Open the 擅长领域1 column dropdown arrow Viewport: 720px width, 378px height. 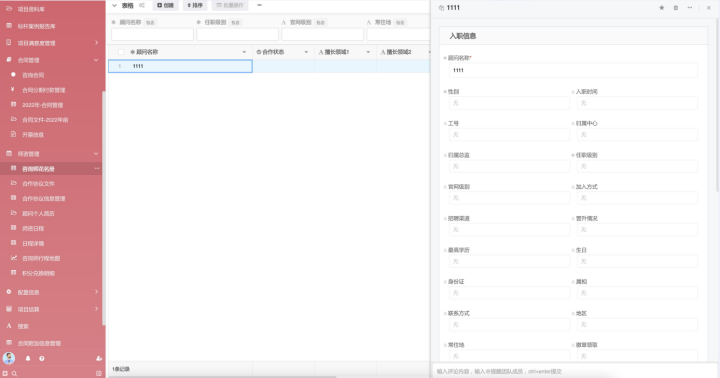click(368, 52)
